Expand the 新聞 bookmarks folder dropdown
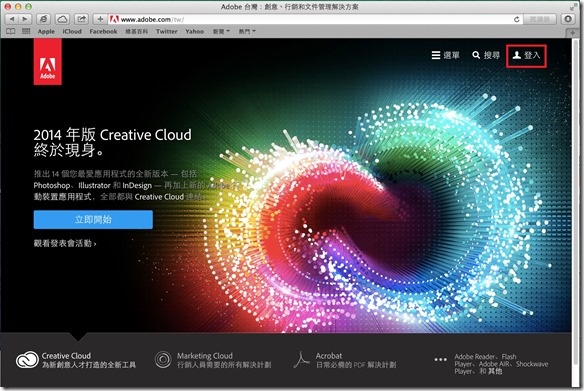 tap(221, 32)
